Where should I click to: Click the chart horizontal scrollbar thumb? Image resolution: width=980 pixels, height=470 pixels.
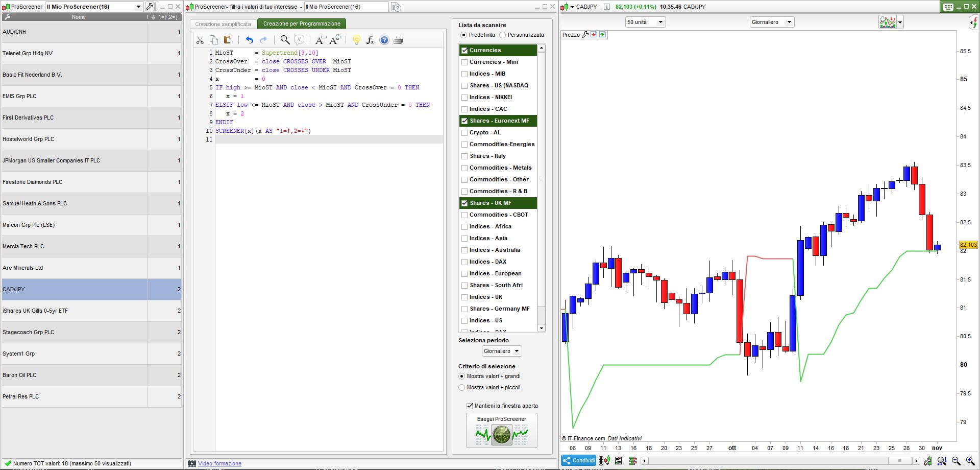tap(899, 461)
